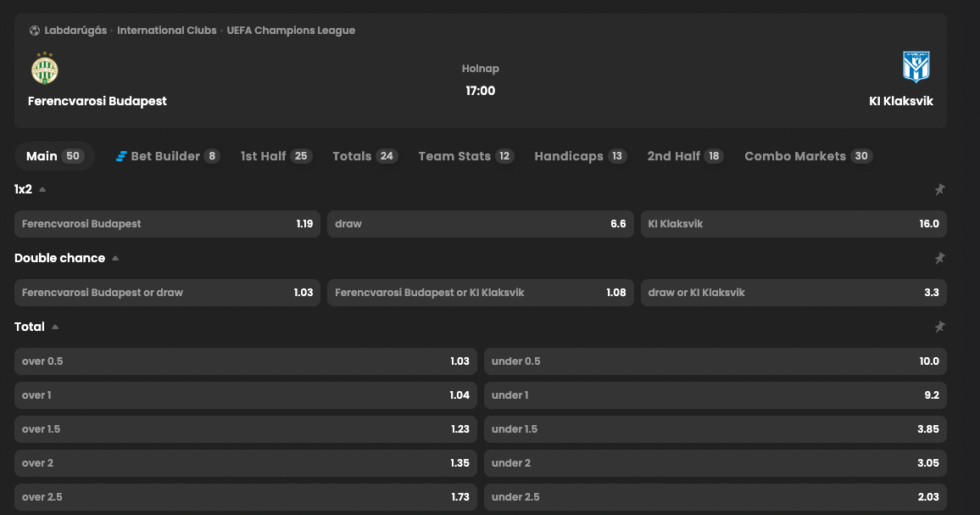Select over 2.5 at 1.73
980x515 pixels.
point(246,497)
